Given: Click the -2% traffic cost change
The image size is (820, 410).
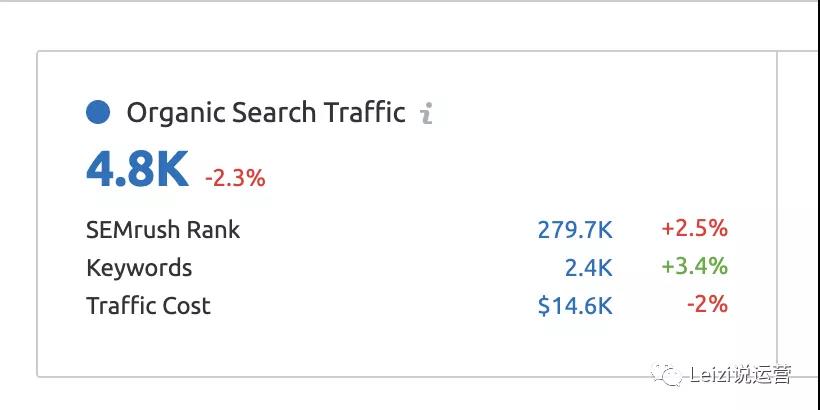Looking at the screenshot, I should [x=707, y=304].
